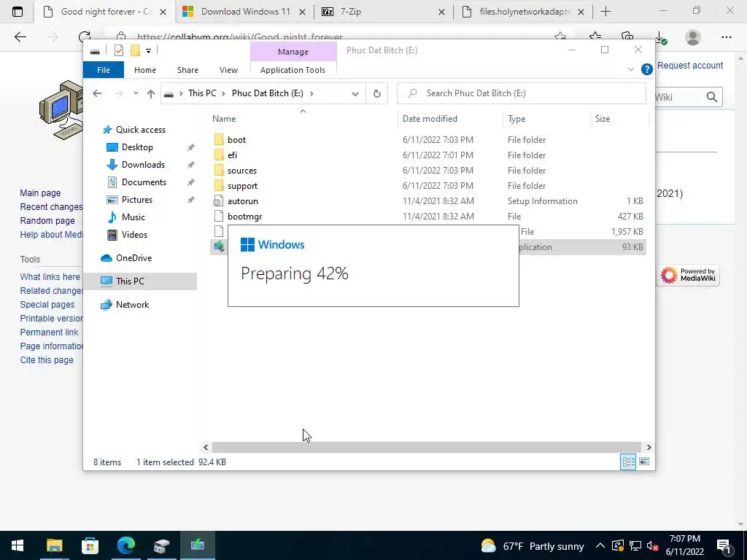Click the Explorer back arrow
Viewport: 747px width, 560px height.
[x=97, y=93]
